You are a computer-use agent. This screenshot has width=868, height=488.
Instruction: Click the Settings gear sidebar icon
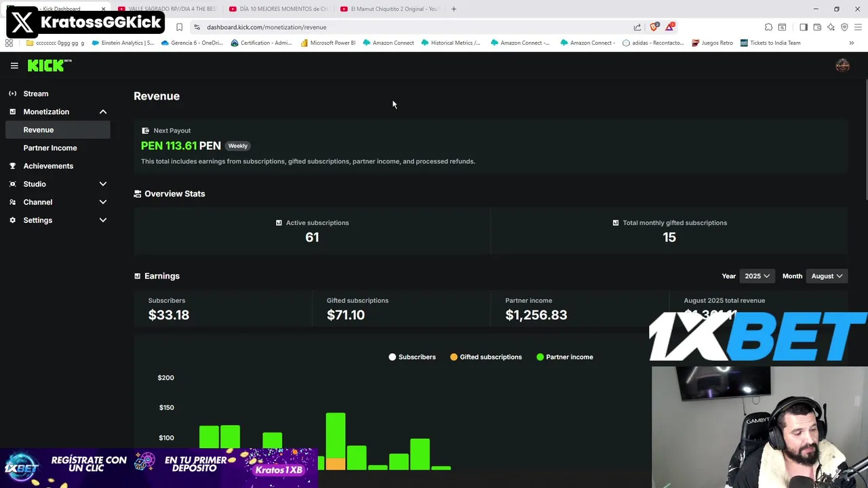point(12,220)
